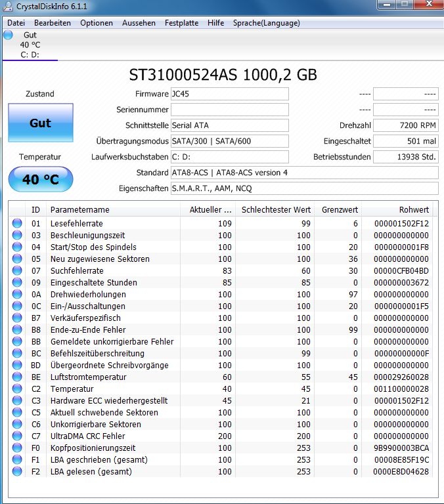
Task: Click UltraDMA CRC Fehler current value 200
Action: coord(225,436)
